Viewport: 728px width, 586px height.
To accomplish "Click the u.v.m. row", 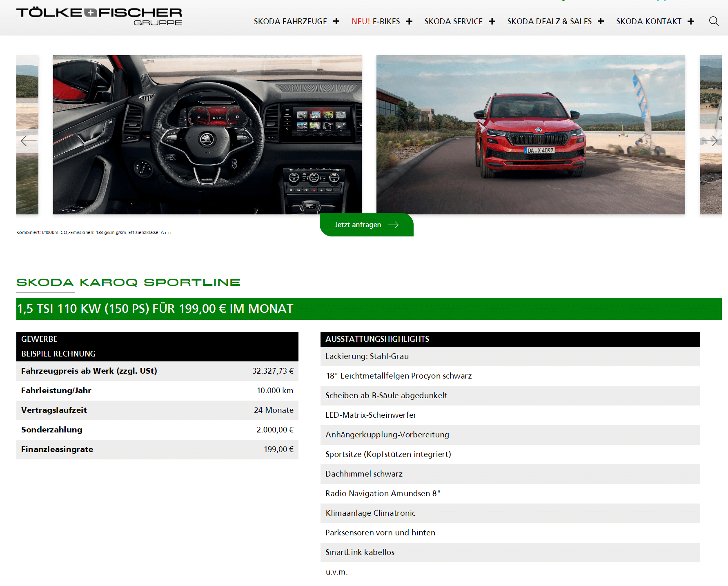I will click(510, 572).
